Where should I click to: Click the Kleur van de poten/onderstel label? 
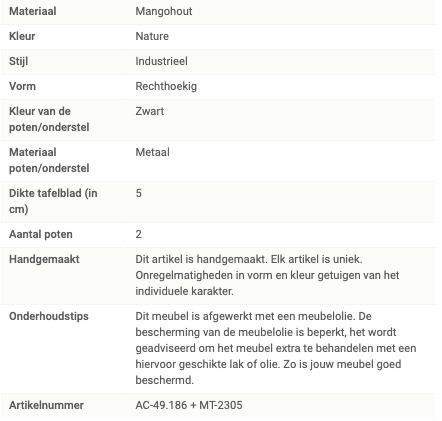coord(49,119)
